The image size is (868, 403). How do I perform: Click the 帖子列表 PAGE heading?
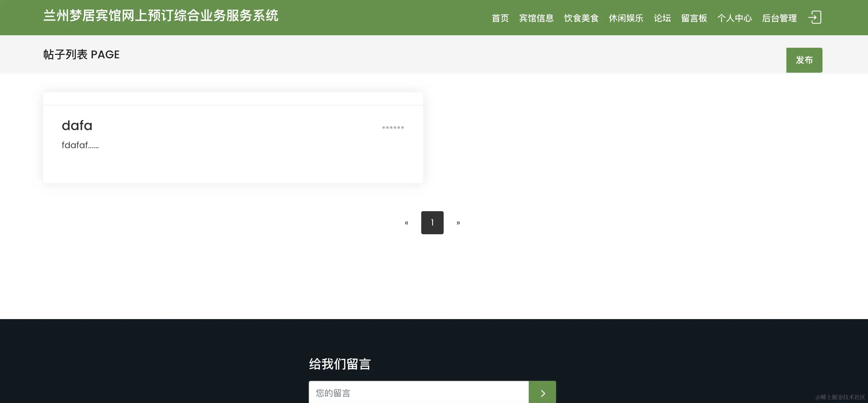click(x=81, y=54)
